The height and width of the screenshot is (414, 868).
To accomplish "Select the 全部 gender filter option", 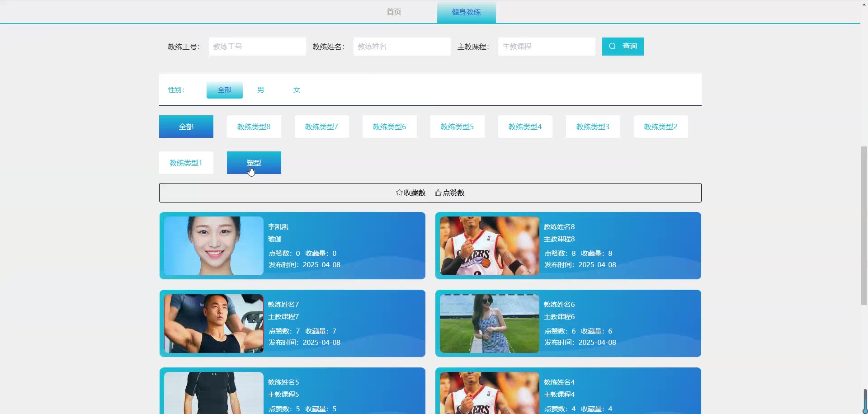I will [224, 90].
